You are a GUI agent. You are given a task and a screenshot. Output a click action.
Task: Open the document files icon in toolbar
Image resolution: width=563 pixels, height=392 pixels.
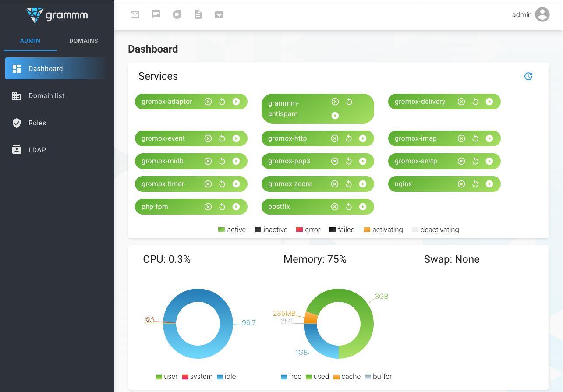tap(198, 14)
